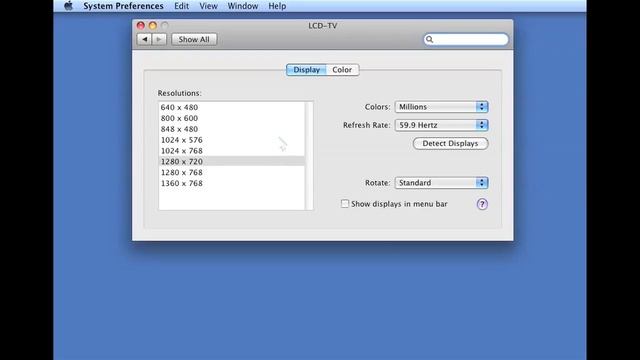The image size is (640, 360).
Task: Open the Refresh Rate dropdown
Action: click(x=441, y=125)
